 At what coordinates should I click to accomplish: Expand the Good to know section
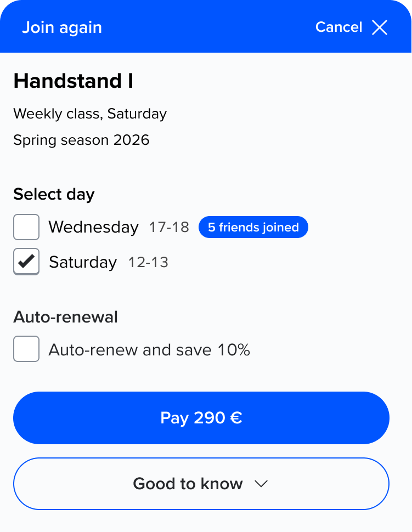201,484
